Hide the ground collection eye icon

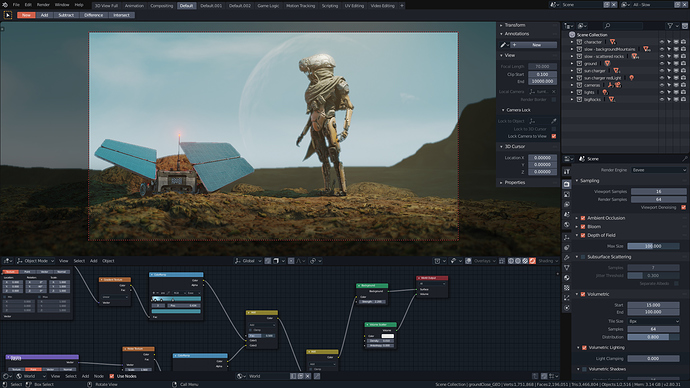661,64
